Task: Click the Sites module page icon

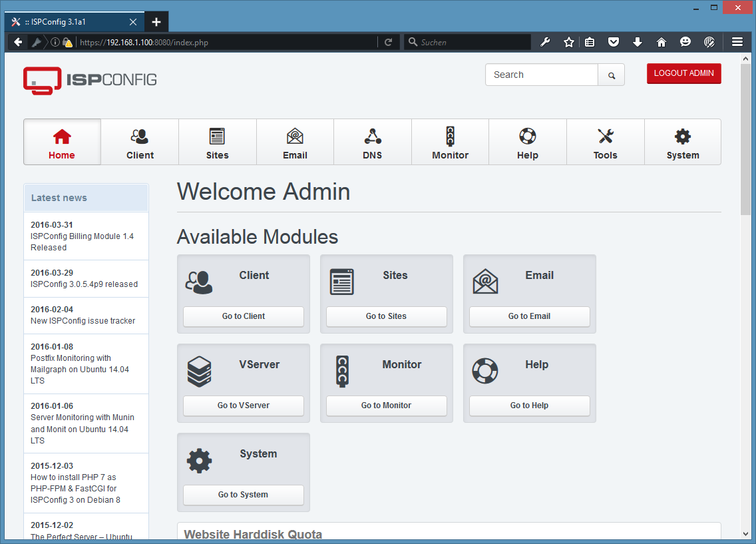Action: [x=342, y=282]
